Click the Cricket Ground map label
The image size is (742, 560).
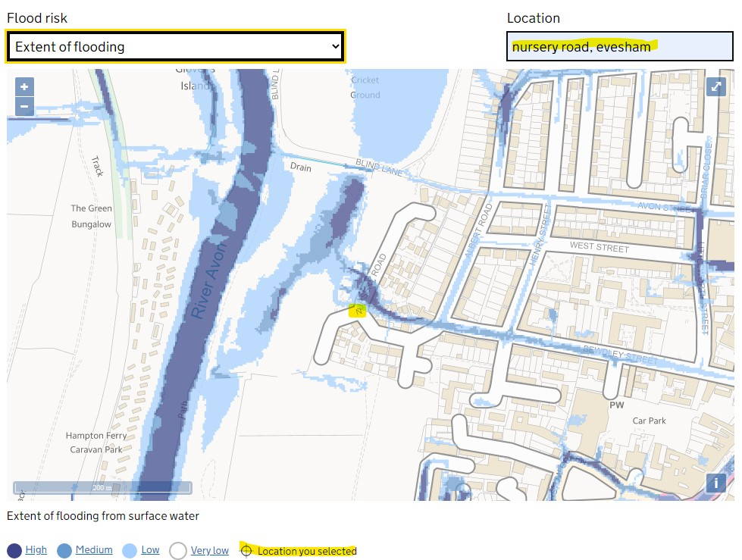(365, 87)
